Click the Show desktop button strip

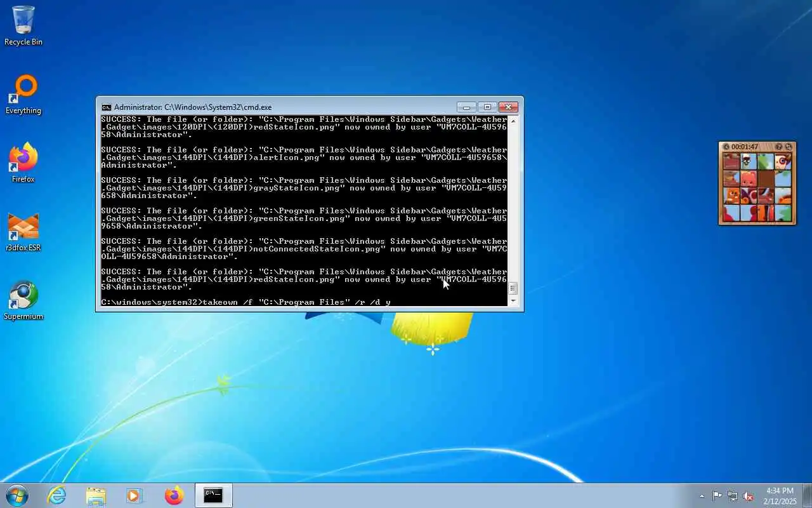point(807,495)
